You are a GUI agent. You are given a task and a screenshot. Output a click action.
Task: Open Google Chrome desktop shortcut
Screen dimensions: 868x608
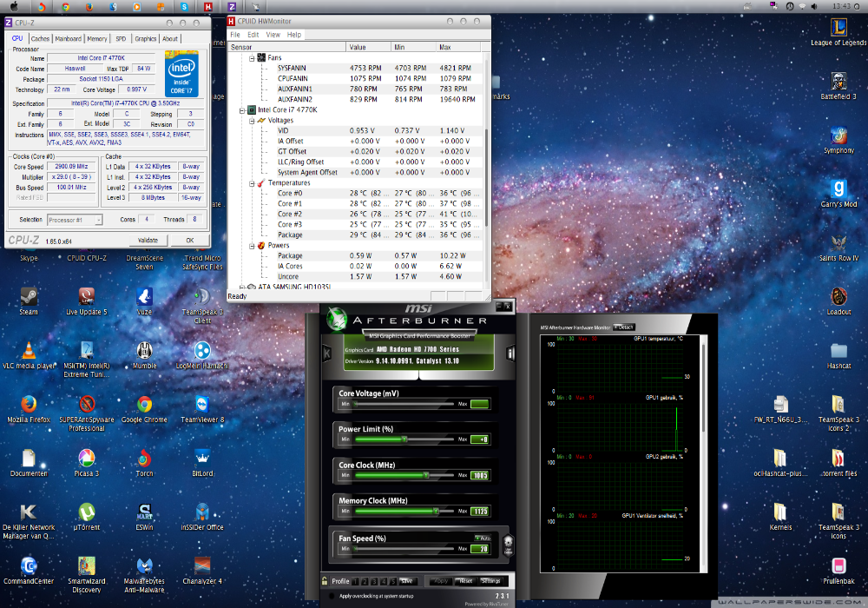144,408
